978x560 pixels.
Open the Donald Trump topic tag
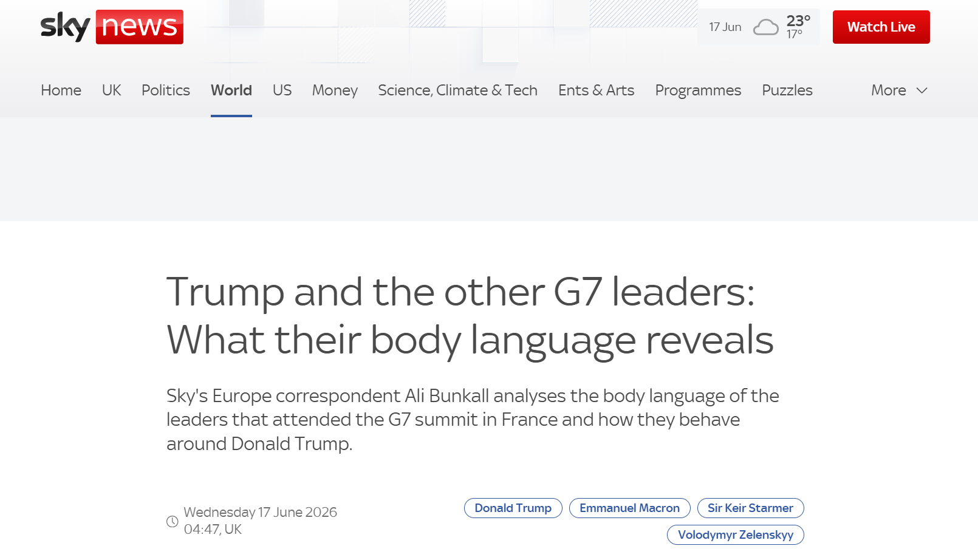[x=513, y=508]
